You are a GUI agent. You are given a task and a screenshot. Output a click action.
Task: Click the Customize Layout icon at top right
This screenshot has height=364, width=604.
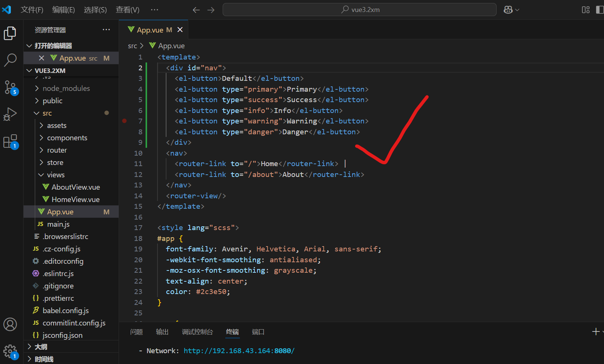click(x=586, y=9)
